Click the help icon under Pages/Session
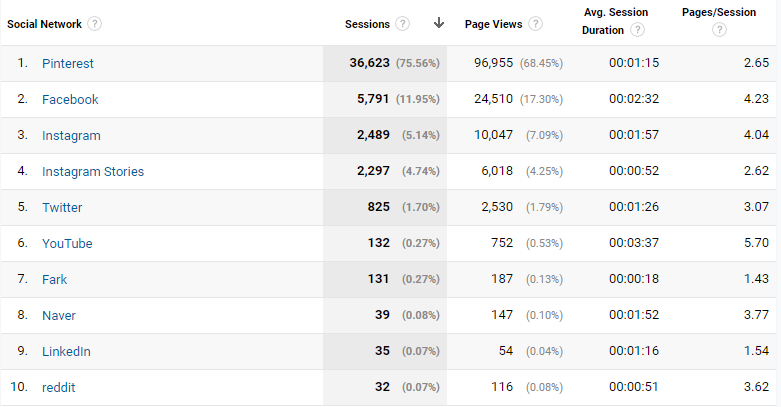The height and width of the screenshot is (407, 781). 719,30
